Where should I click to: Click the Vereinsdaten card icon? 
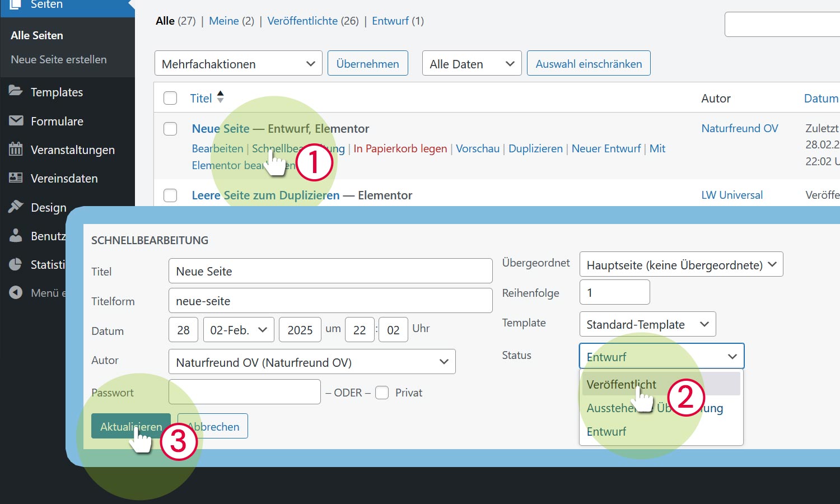pyautogui.click(x=16, y=178)
